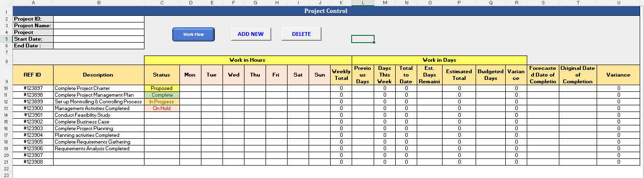Image resolution: width=644 pixels, height=178 pixels.
Task: Select the Project ID input cell
Action: click(99, 19)
